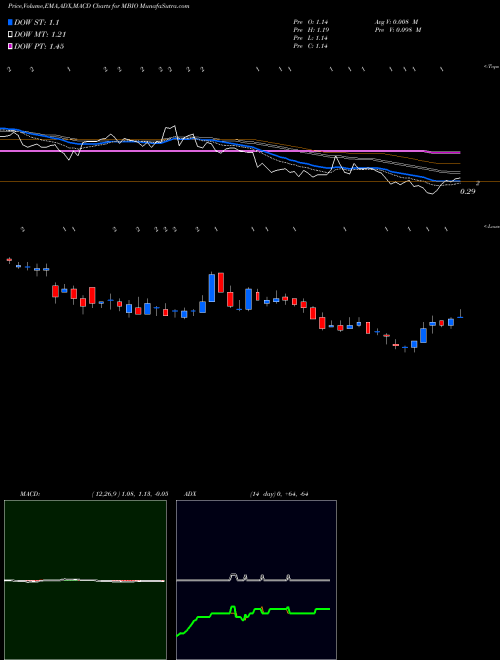Image resolution: width=500 pixels, height=660 pixels.
Task: Click inside the green MACD indicator panel
Action: [x=85, y=580]
